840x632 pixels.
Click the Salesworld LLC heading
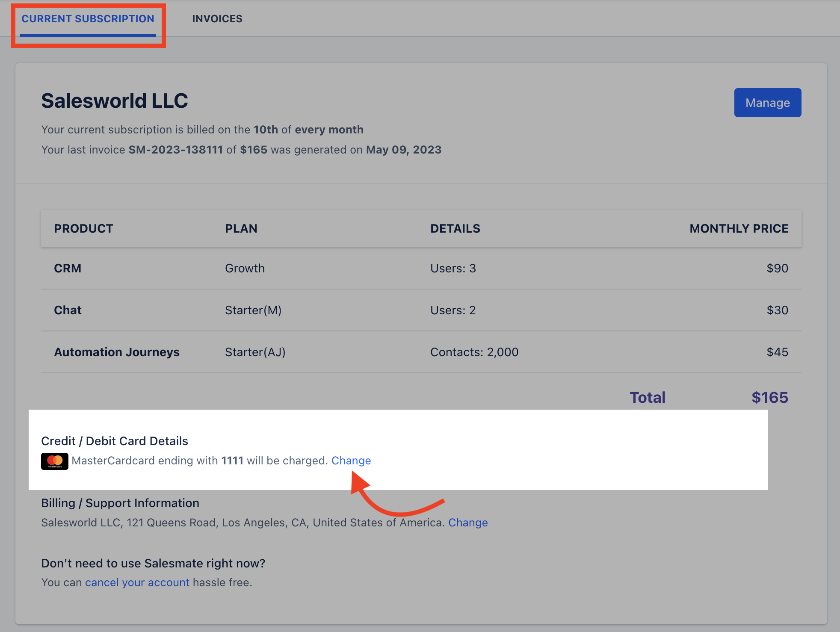115,101
